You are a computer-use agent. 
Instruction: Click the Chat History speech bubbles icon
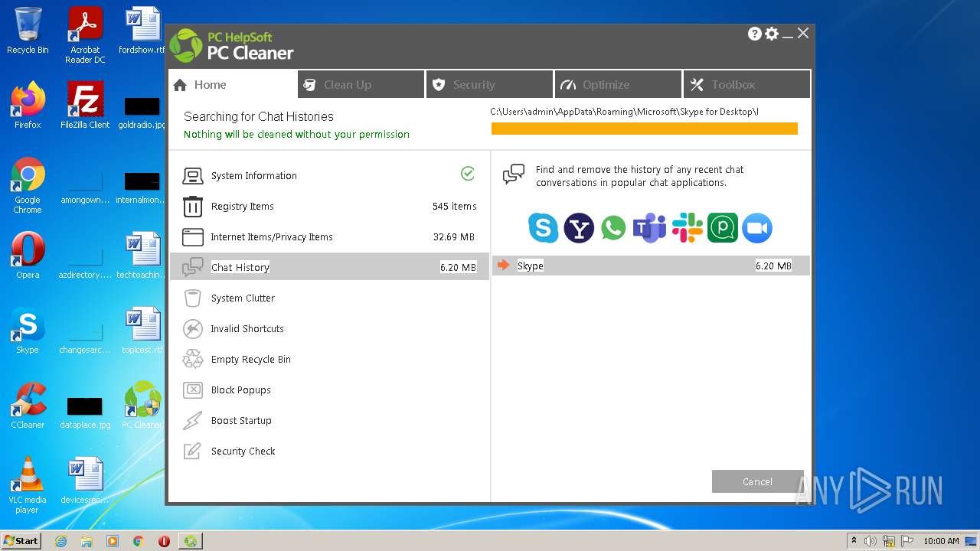point(192,267)
